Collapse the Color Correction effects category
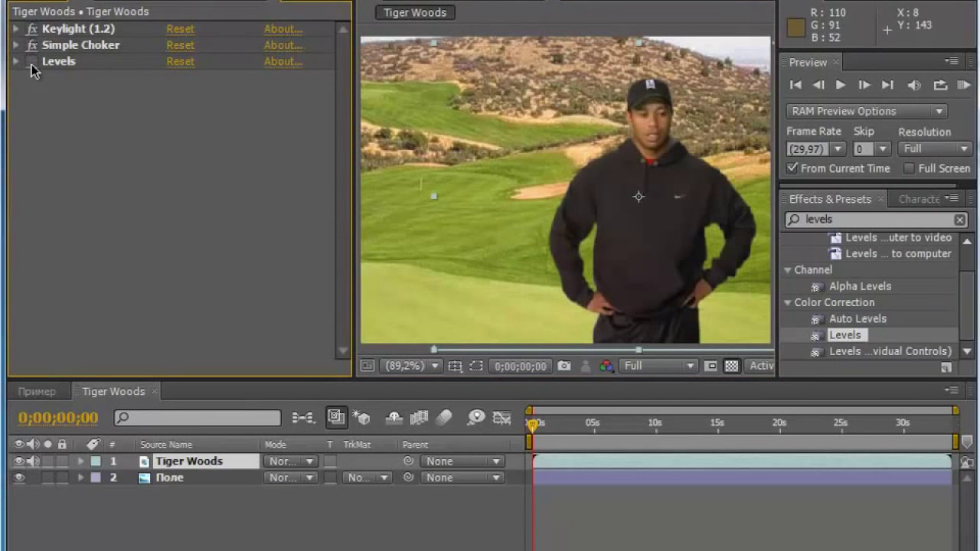980x551 pixels. click(x=787, y=302)
